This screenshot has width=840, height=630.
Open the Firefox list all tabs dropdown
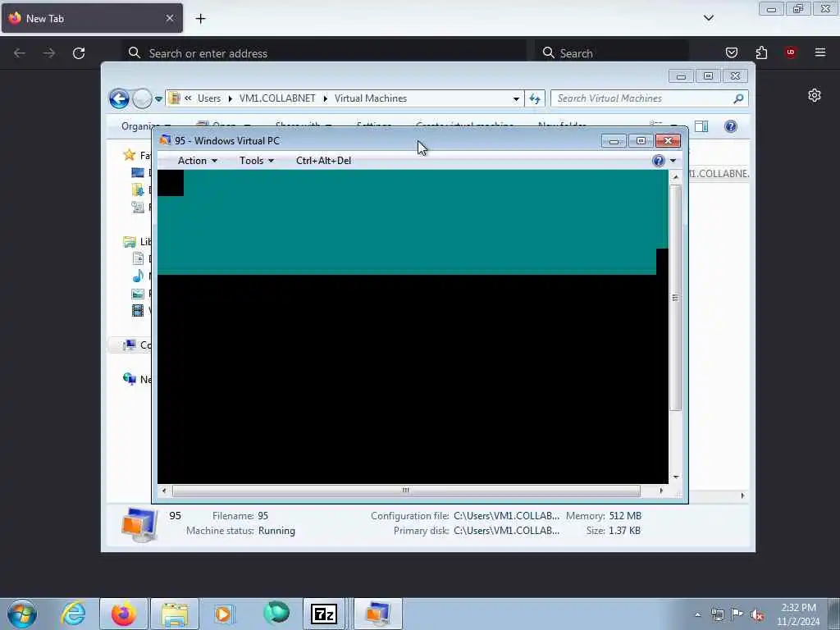tap(709, 18)
